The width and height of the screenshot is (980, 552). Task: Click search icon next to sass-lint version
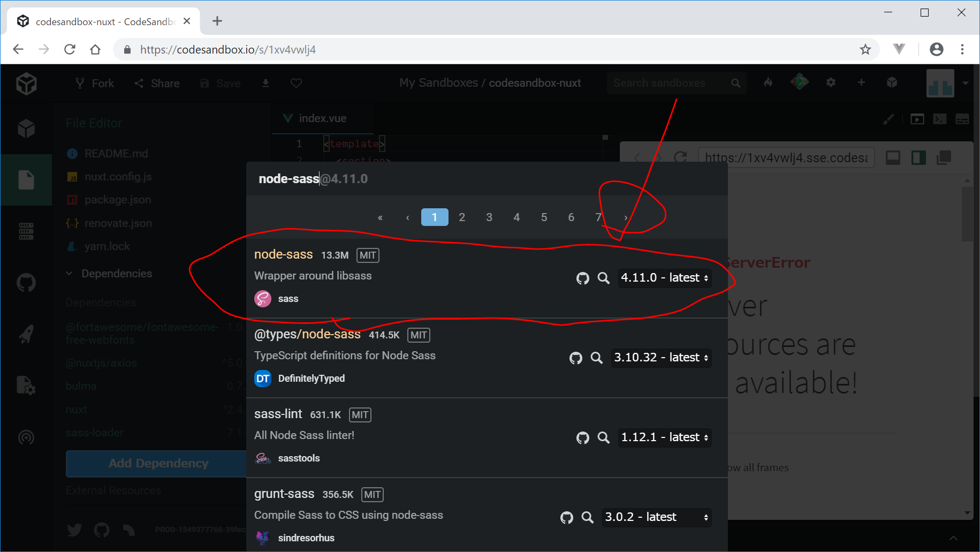603,437
